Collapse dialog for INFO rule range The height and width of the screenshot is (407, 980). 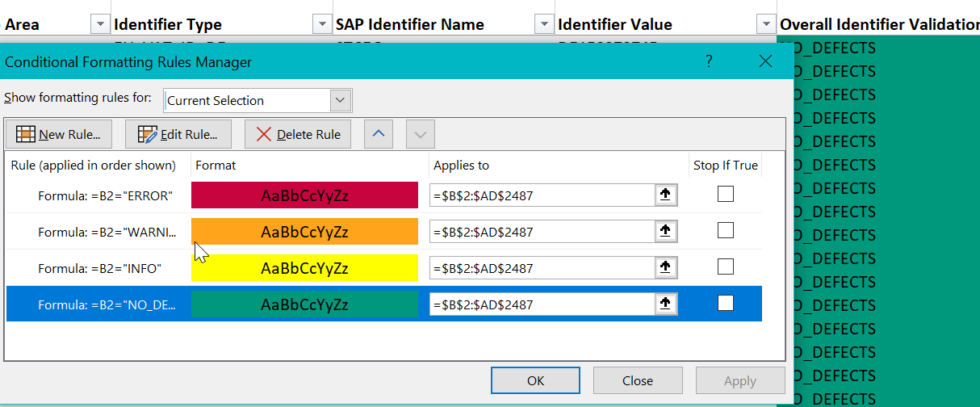click(665, 267)
